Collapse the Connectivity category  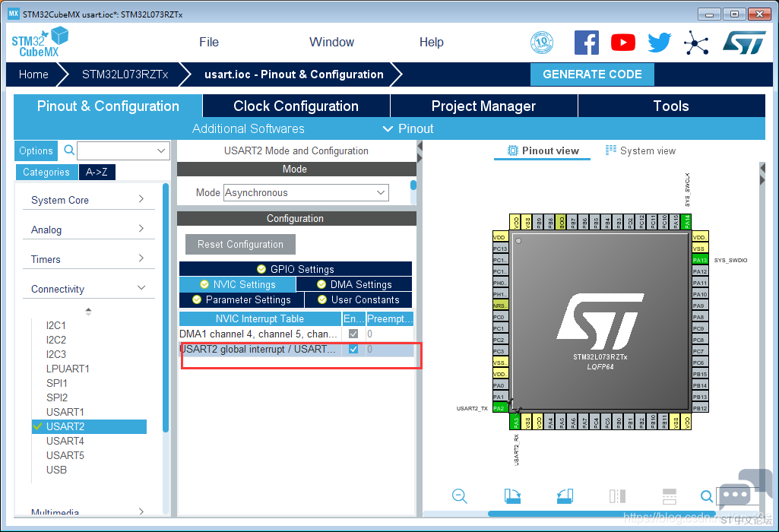(x=88, y=289)
